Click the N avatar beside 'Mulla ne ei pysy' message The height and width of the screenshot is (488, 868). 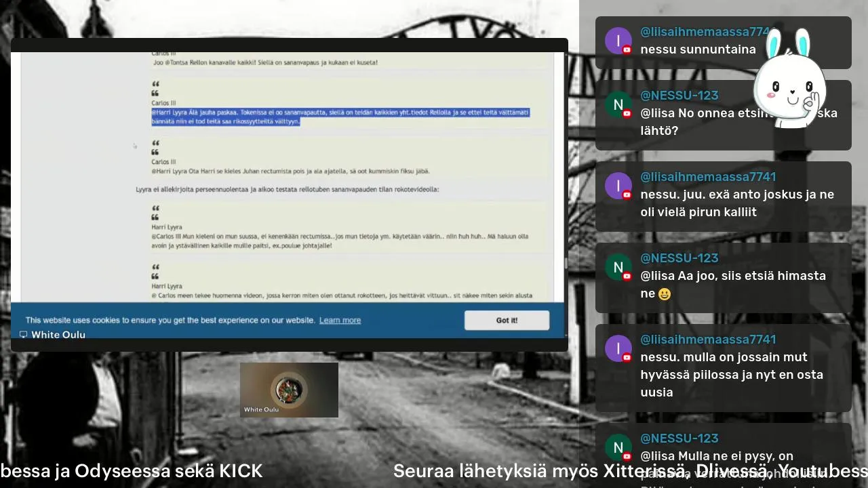tap(618, 447)
